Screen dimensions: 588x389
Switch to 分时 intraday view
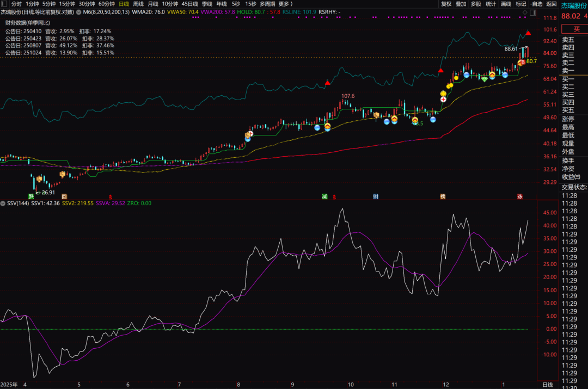coord(16,4)
